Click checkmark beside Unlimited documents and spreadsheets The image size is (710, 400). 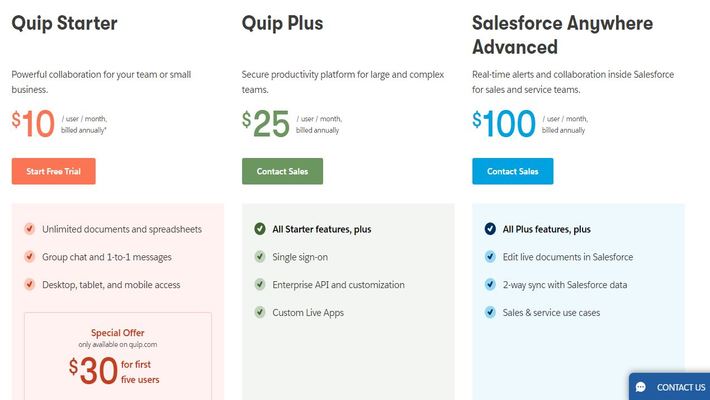(x=29, y=229)
